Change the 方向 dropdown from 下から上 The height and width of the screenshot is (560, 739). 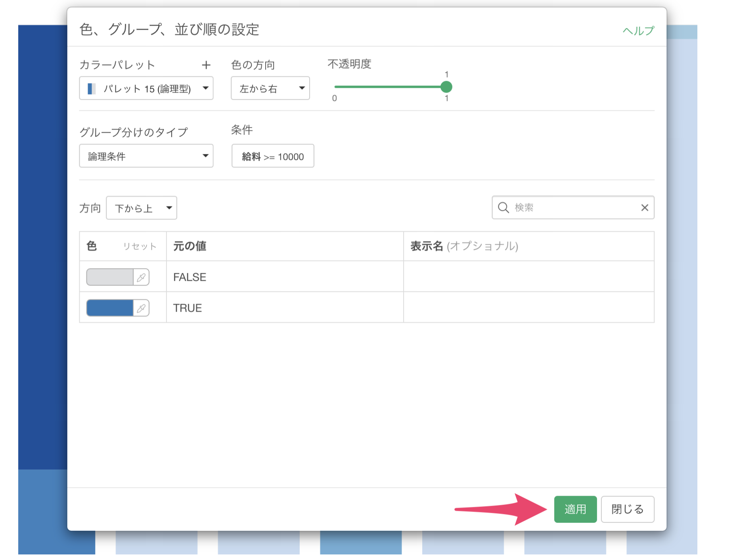click(x=141, y=208)
